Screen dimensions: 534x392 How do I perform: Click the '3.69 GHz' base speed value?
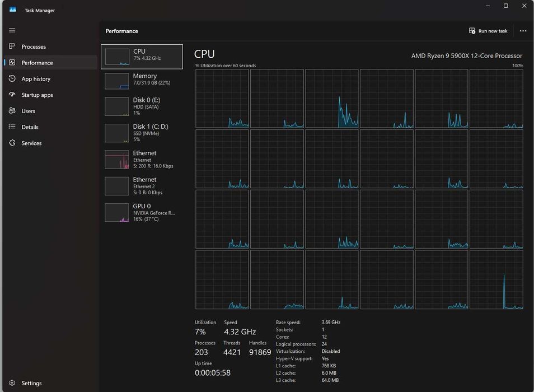pos(331,322)
